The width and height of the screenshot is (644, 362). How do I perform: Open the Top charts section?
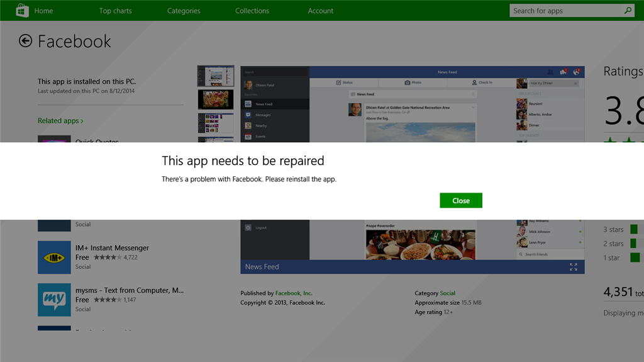116,11
